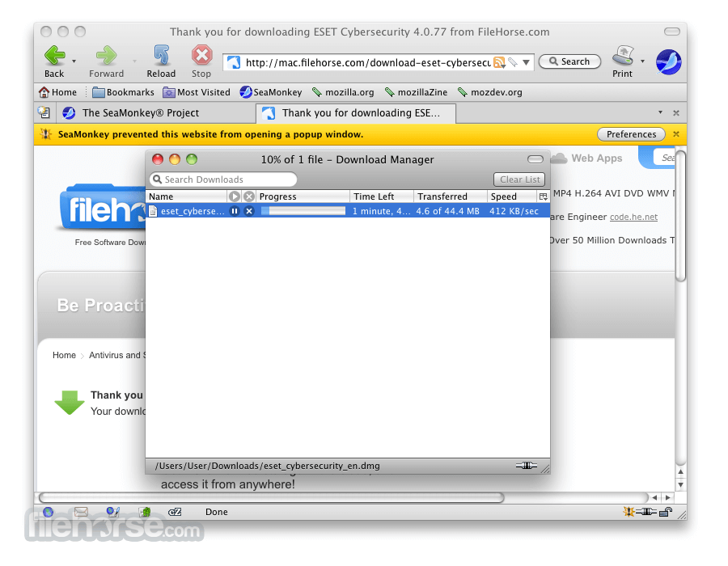Open Mail from status bar envelope icon
Image resolution: width=728 pixels, height=566 pixels.
pos(81,512)
